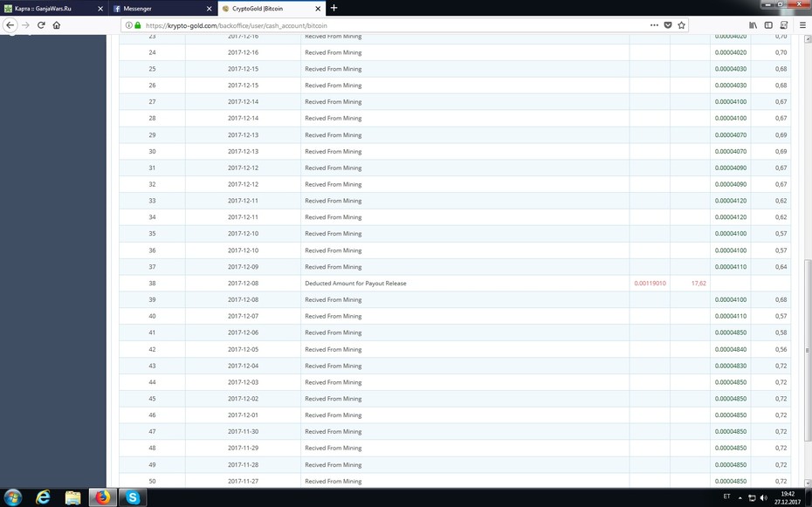Show hidden tray icons arrow

coord(740,497)
